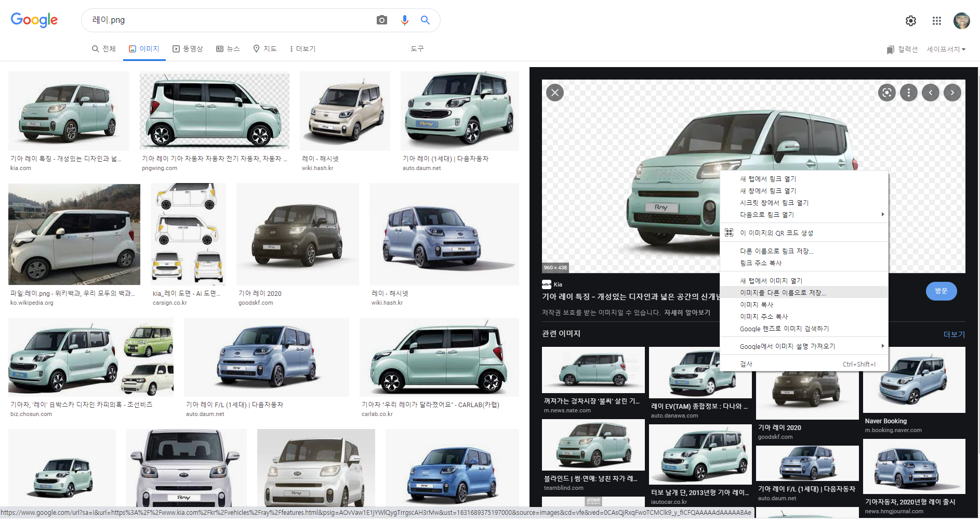Expand 다음으로 링크 열기 submenu
This screenshot has height=520, width=980.
click(x=804, y=214)
